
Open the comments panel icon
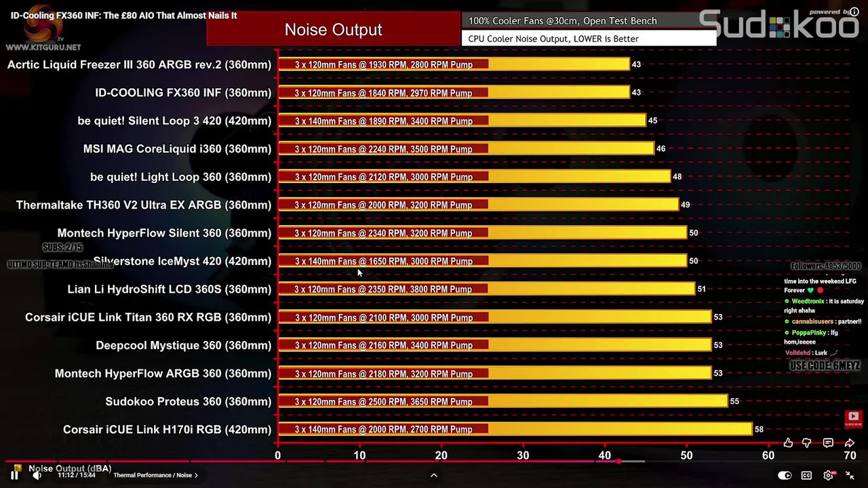828,443
